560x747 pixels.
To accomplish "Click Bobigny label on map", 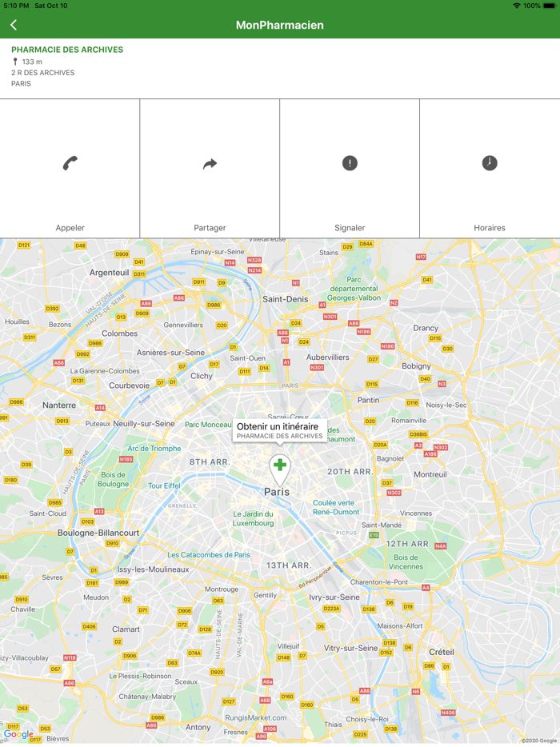I will (x=416, y=366).
